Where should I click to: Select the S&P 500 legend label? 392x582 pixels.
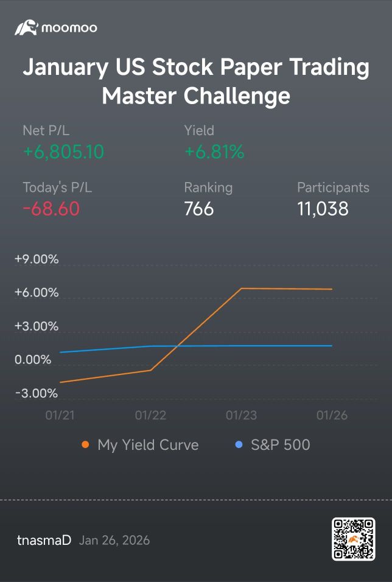tap(280, 444)
